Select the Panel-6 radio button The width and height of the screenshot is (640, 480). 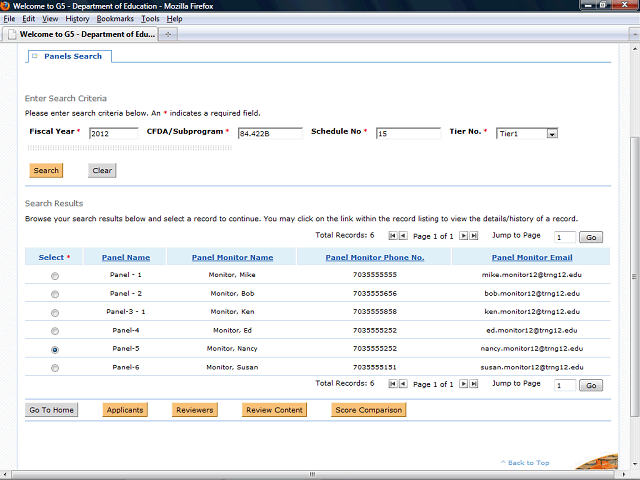[x=54, y=368]
